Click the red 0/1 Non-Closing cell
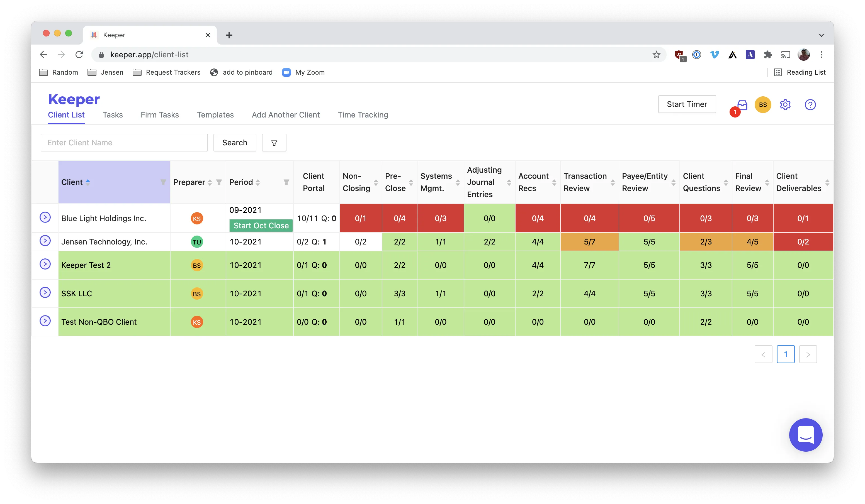The height and width of the screenshot is (504, 865). point(360,218)
